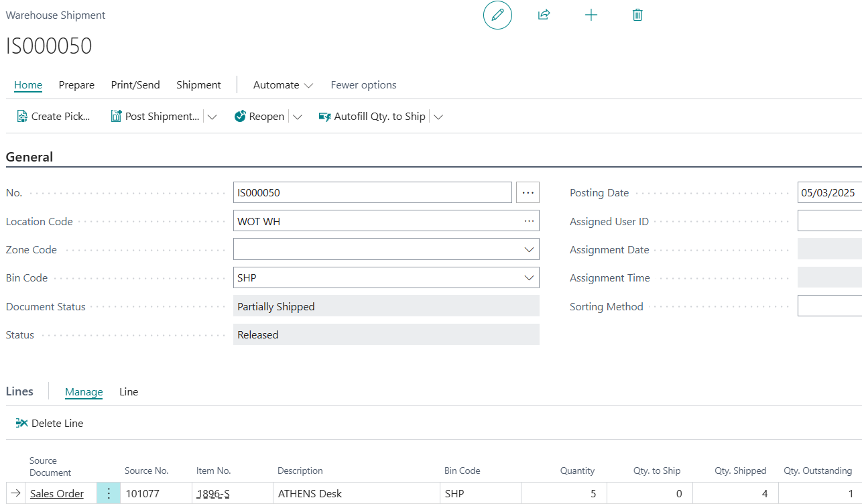
Task: Click the Posting Date field
Action: tap(830, 192)
